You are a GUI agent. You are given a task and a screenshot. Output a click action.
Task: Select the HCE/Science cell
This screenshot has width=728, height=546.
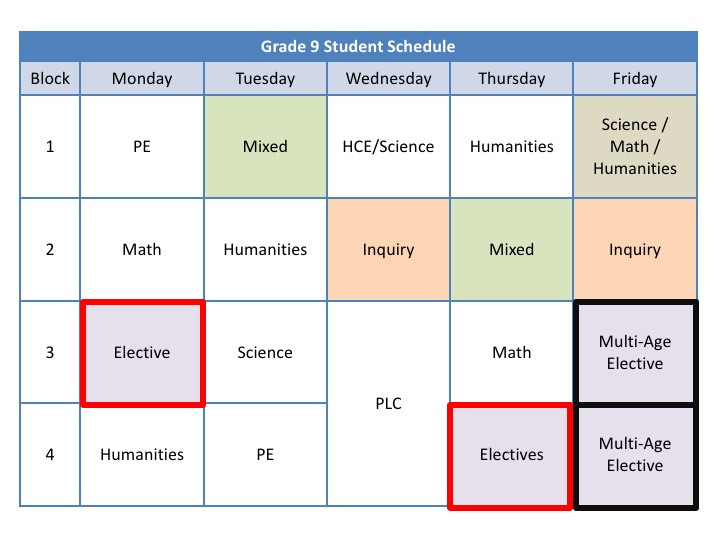tap(388, 147)
